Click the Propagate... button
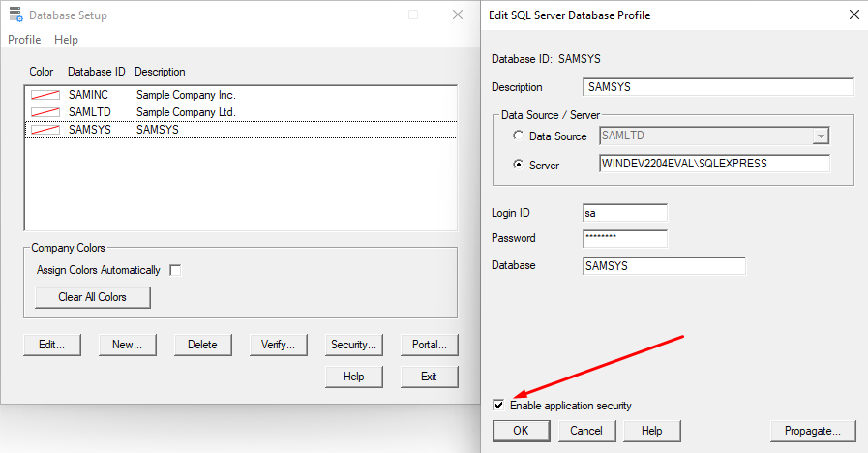The height and width of the screenshot is (453, 868). click(812, 431)
